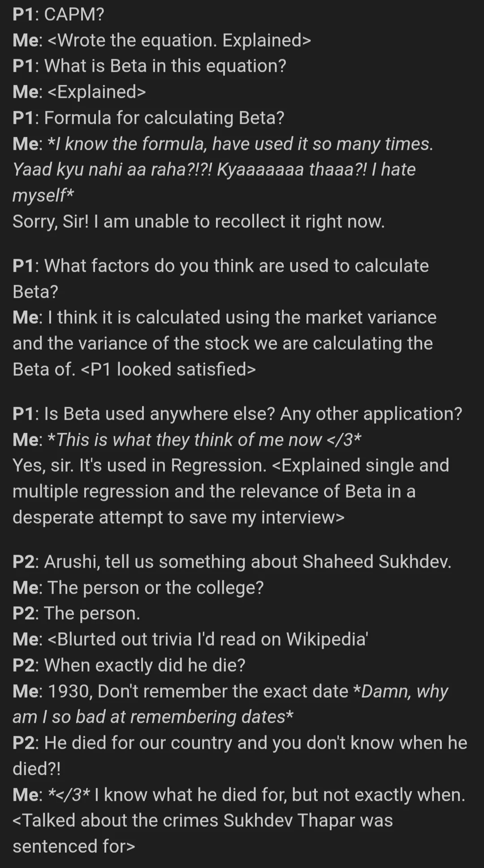Image resolution: width=484 pixels, height=868 pixels.
Task: Click italic 'This is what they think of me now'
Action: coord(189,439)
